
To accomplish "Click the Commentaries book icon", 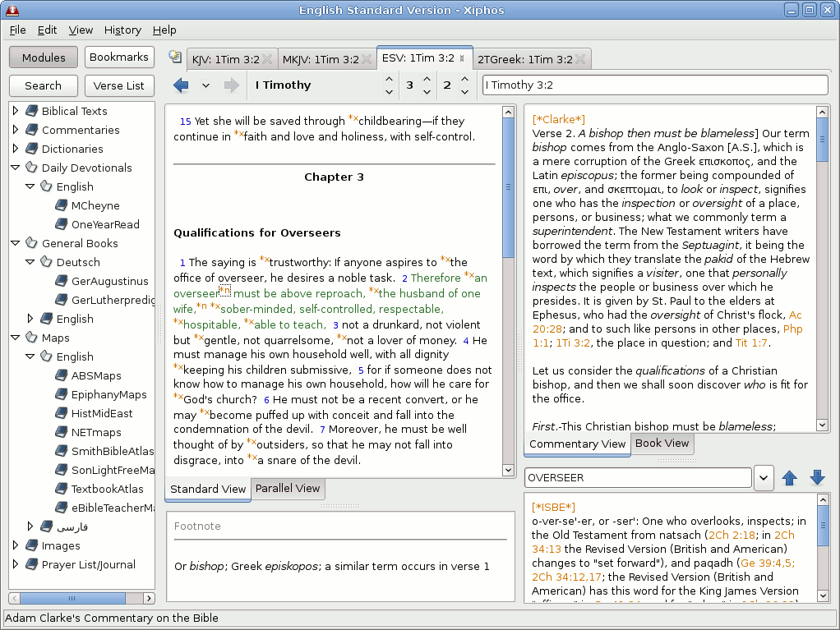I will click(x=31, y=130).
